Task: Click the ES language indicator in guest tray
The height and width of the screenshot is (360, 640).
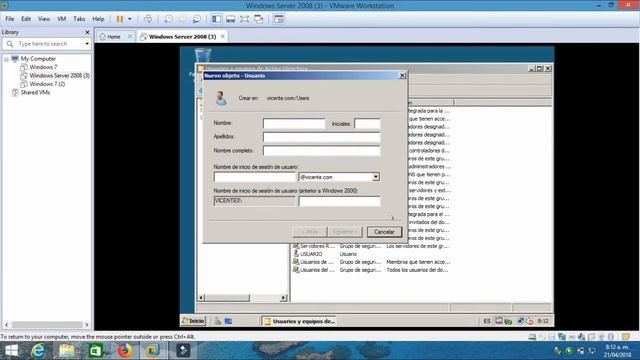Action: pyautogui.click(x=487, y=321)
